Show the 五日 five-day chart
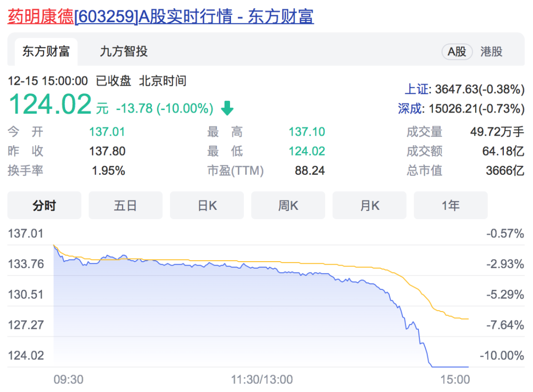 click(125, 205)
